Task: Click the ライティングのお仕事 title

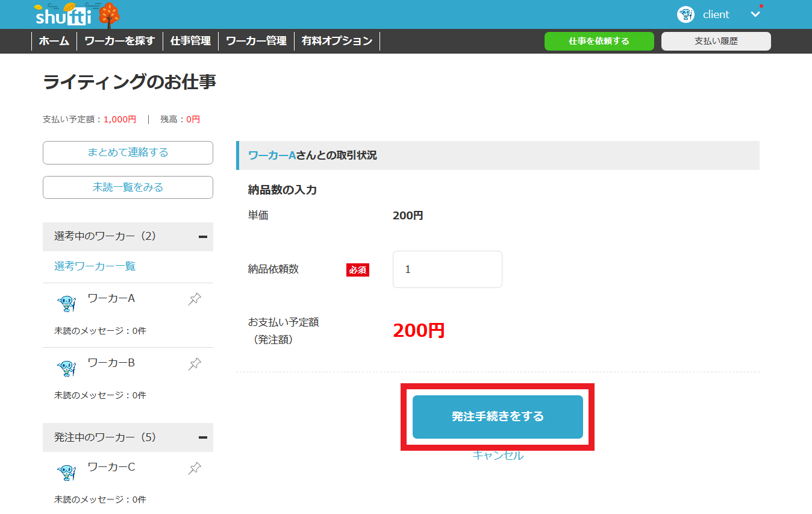Action: (x=130, y=82)
